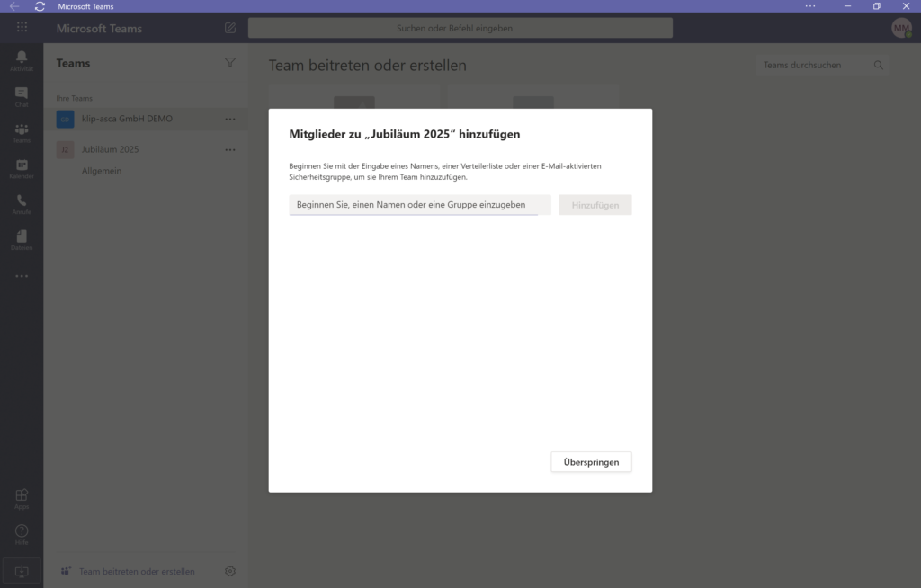This screenshot has width=921, height=588.
Task: Open the Kalender view
Action: pyautogui.click(x=22, y=169)
